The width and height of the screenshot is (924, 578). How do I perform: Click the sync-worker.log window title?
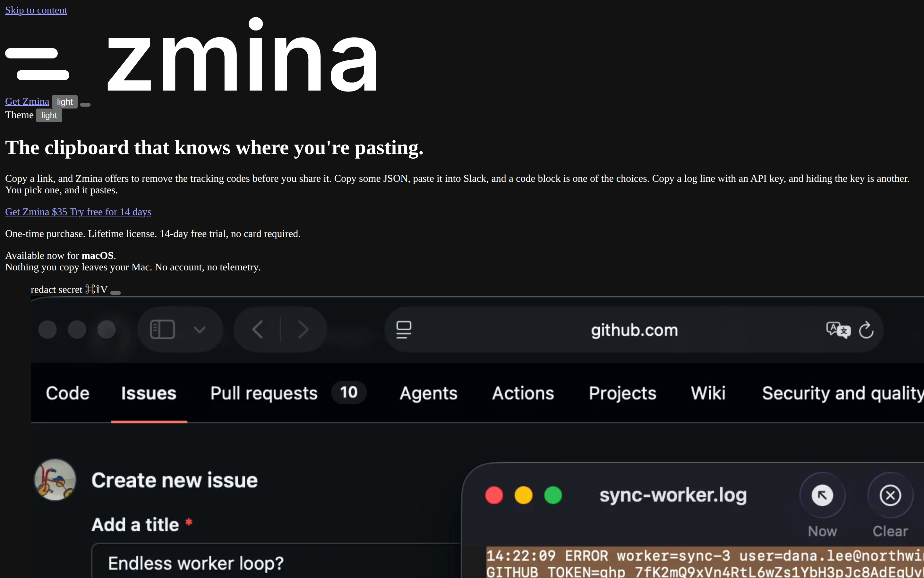673,495
